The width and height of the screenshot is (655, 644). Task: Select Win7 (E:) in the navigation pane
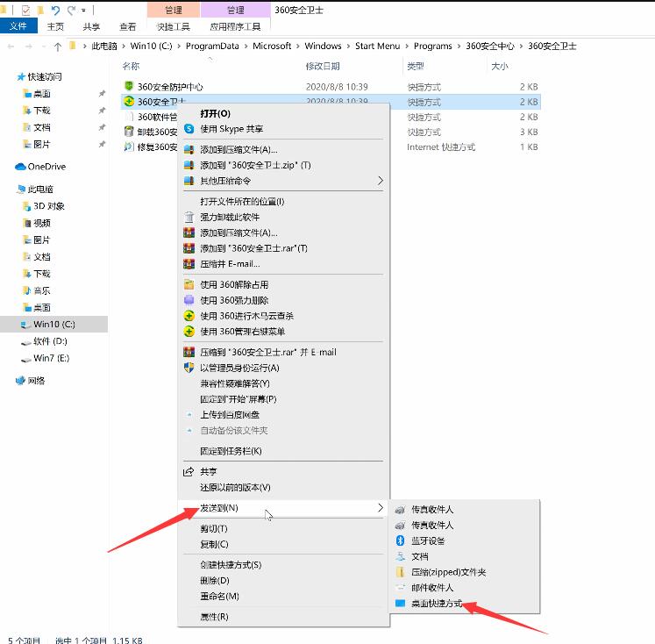click(51, 358)
